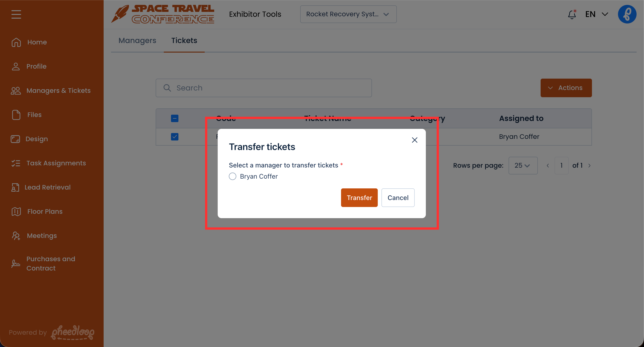
Task: Click the Task Assignments checklist icon
Action: coord(16,163)
